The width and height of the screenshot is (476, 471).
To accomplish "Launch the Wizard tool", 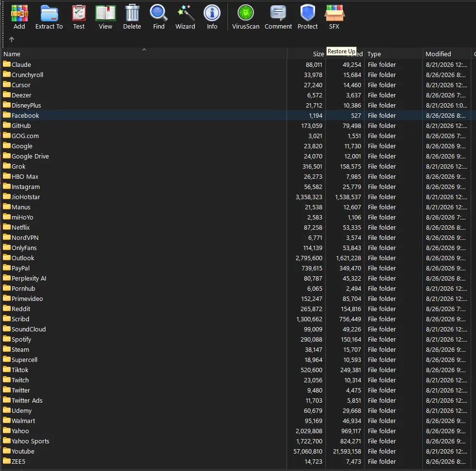I will (185, 14).
